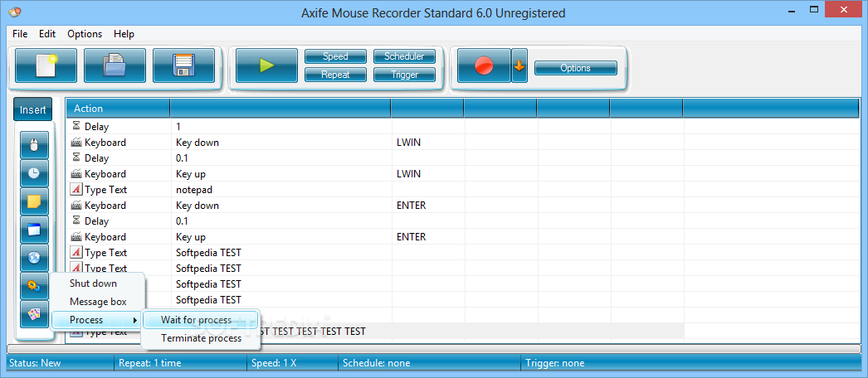This screenshot has height=378, width=868.
Task: Open the Options menu
Action: (85, 34)
